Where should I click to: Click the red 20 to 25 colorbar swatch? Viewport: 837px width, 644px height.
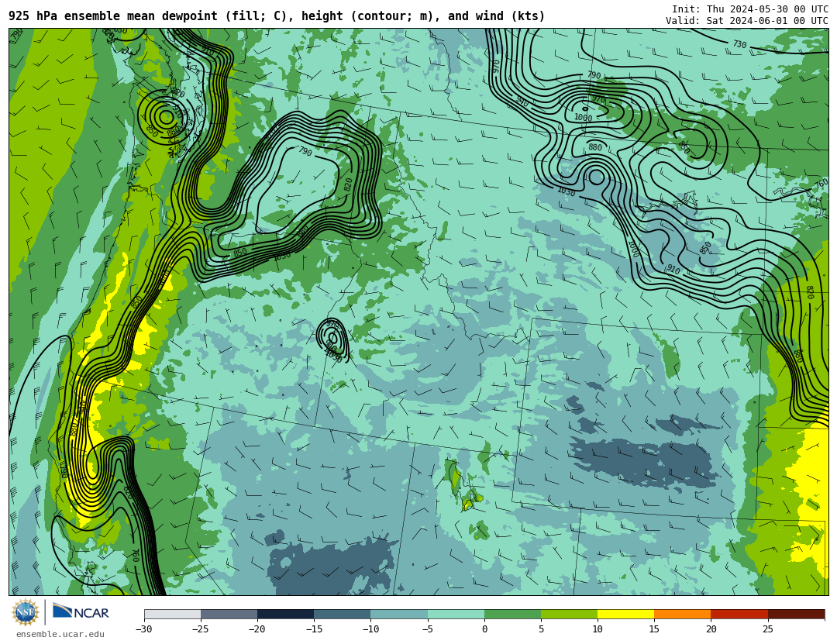pos(739,614)
